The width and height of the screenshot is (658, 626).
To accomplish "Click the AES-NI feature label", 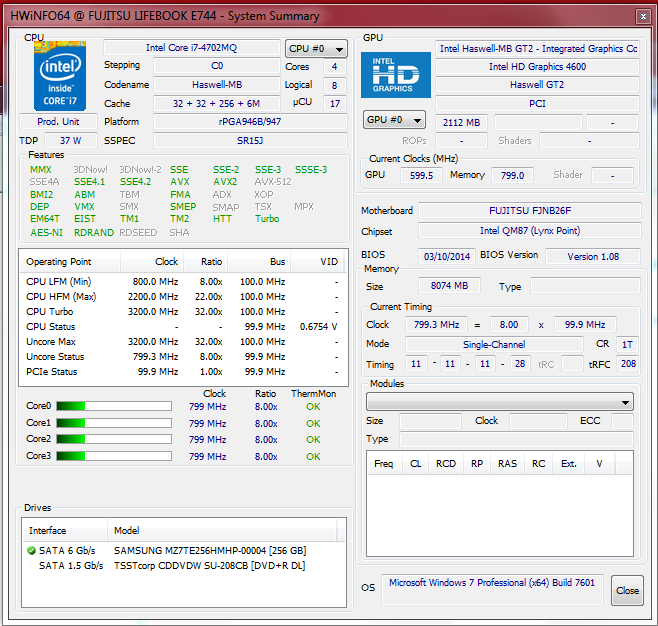I will [x=46, y=232].
